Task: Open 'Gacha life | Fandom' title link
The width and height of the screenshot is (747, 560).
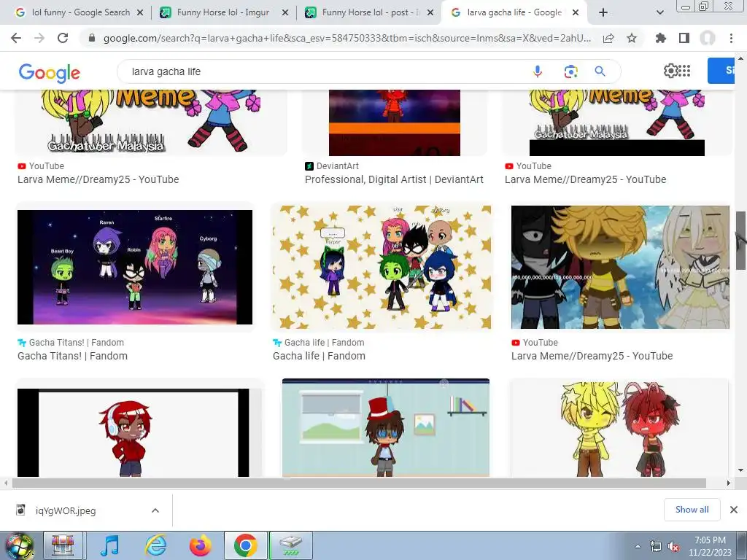Action: point(320,356)
